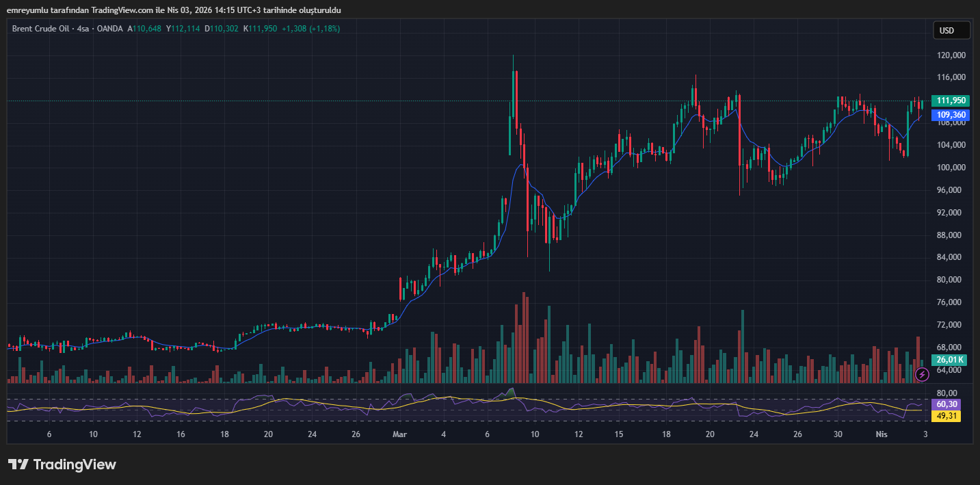
Task: Click the Nis label on the date axis
Action: 882,434
